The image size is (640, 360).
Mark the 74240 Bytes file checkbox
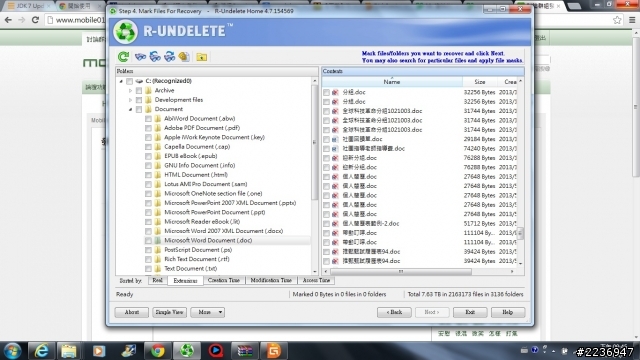point(326,149)
